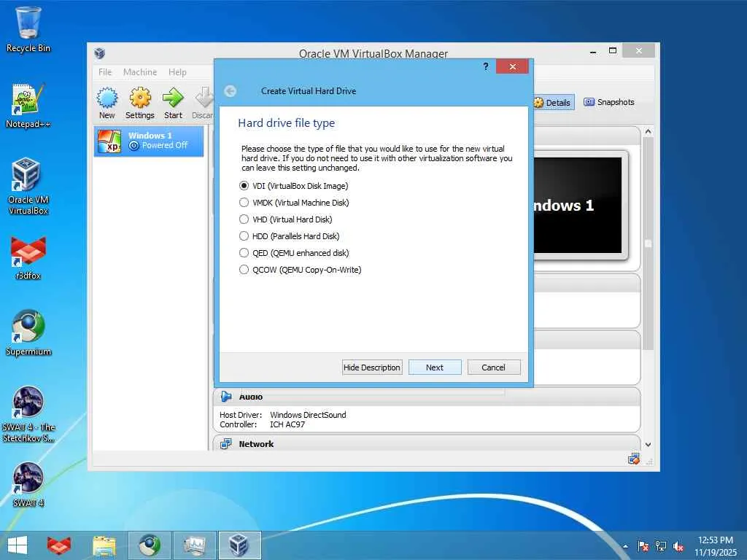The width and height of the screenshot is (747, 560).
Task: Click the Windows XP icon of Windows 1
Action: 109,141
